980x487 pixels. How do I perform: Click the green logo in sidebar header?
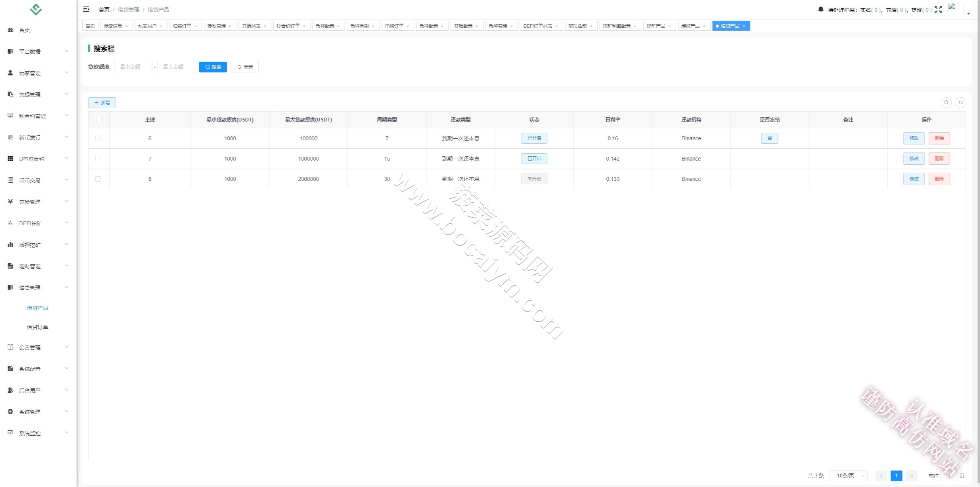click(x=36, y=9)
